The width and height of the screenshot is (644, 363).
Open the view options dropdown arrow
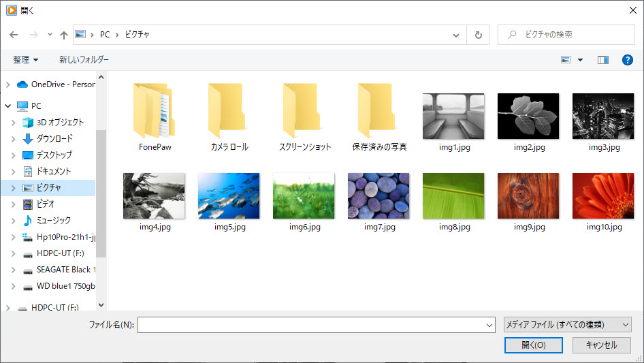click(x=580, y=60)
